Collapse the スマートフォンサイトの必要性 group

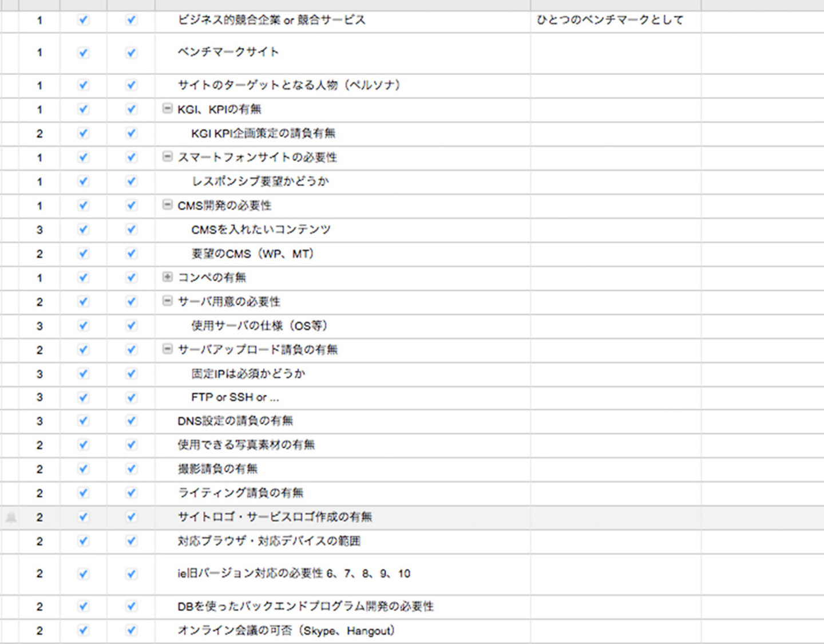[x=167, y=156]
